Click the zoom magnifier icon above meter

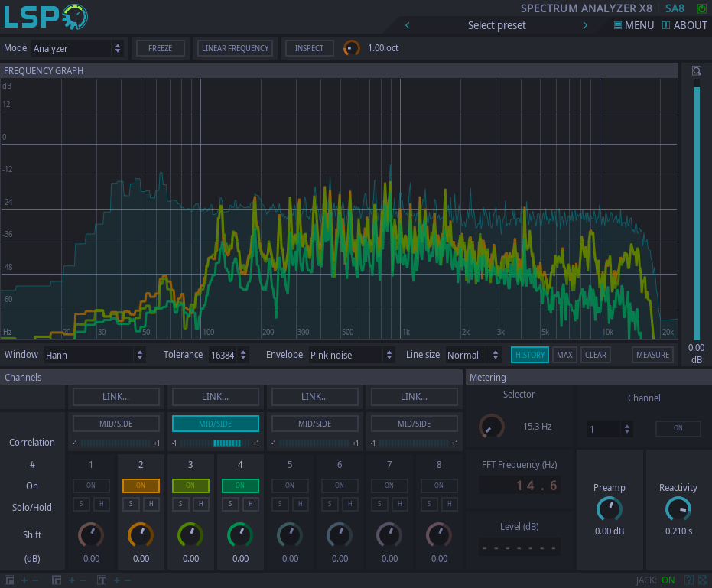(697, 70)
